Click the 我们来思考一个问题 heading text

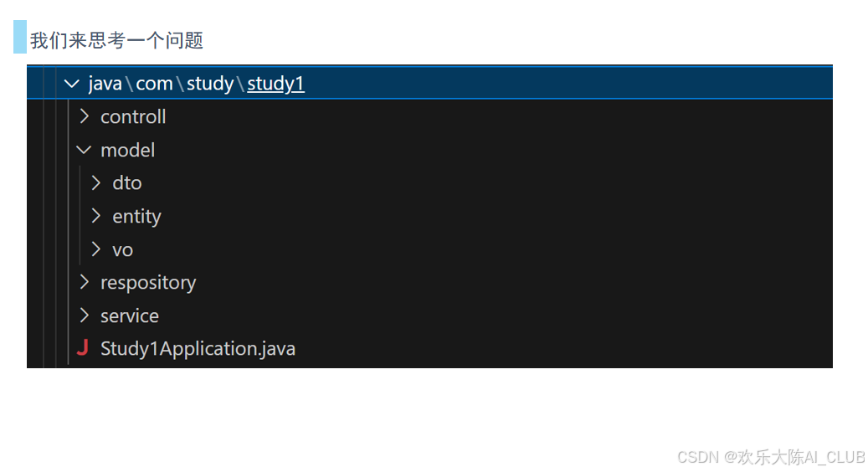(x=117, y=40)
